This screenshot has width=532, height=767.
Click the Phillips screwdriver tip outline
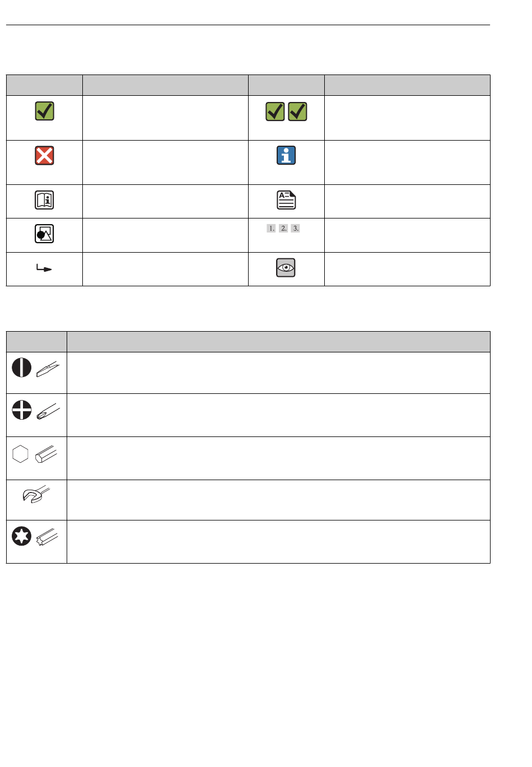point(47,411)
